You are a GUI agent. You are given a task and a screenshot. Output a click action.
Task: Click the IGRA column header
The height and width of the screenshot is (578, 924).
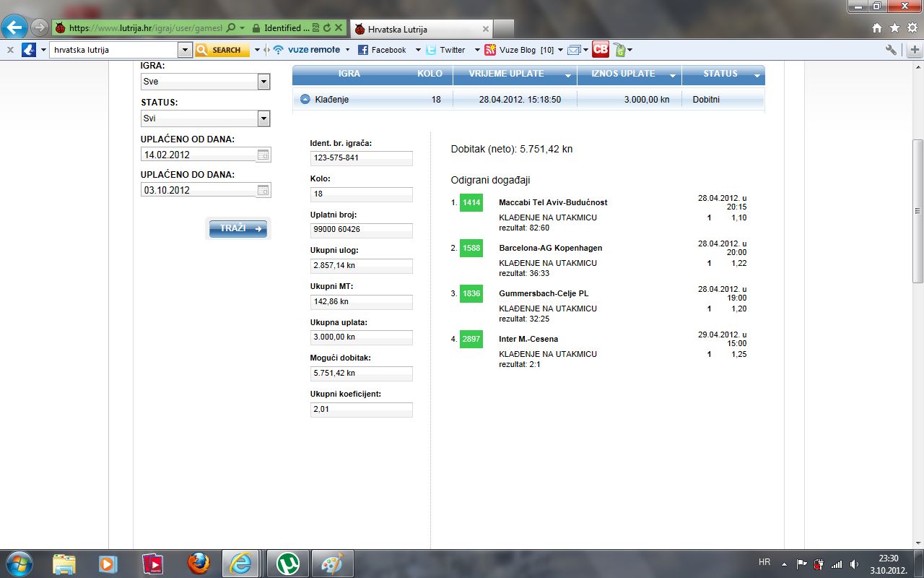point(349,74)
